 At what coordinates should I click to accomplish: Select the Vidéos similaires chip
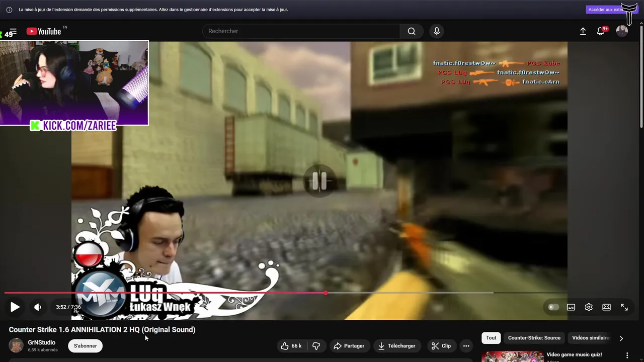point(590,338)
